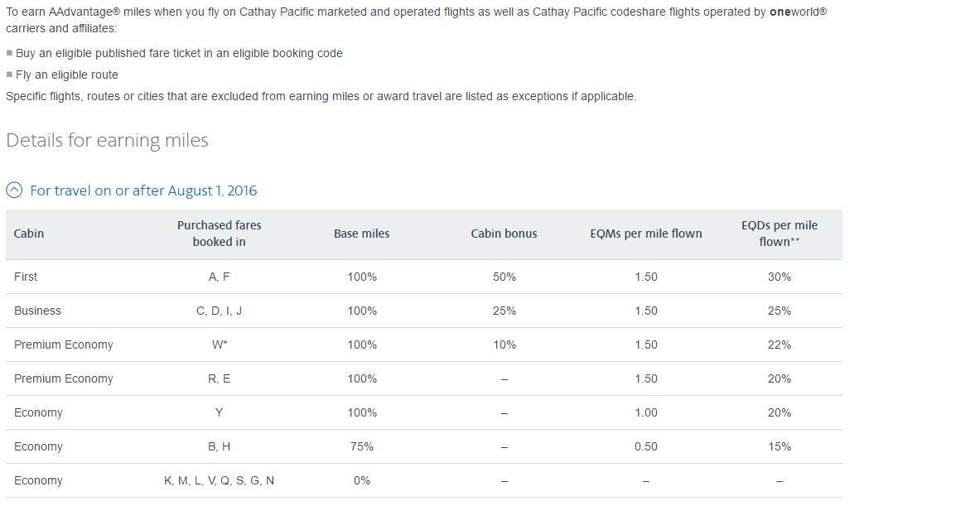Select the "K, M, L, V, Q, S, G, N" cell
Viewport: 980px width, 506px height.
pyautogui.click(x=219, y=480)
